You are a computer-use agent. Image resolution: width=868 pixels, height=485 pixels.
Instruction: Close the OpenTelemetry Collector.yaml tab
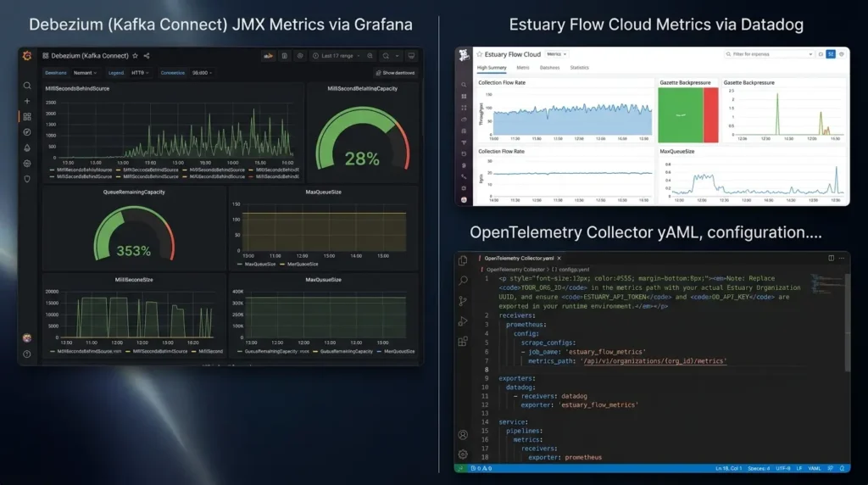[x=559, y=259]
